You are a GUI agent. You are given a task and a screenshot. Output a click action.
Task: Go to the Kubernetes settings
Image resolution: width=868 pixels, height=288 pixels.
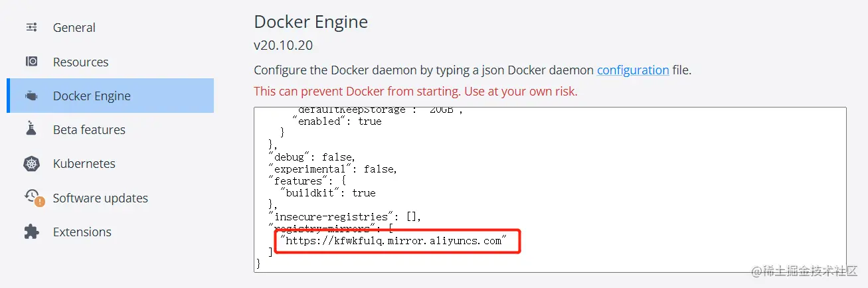84,163
